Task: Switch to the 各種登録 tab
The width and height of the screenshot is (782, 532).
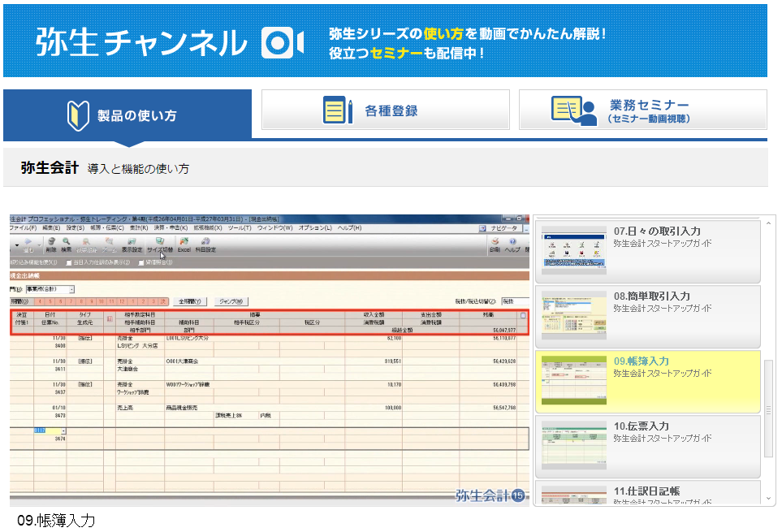Action: pyautogui.click(x=386, y=110)
